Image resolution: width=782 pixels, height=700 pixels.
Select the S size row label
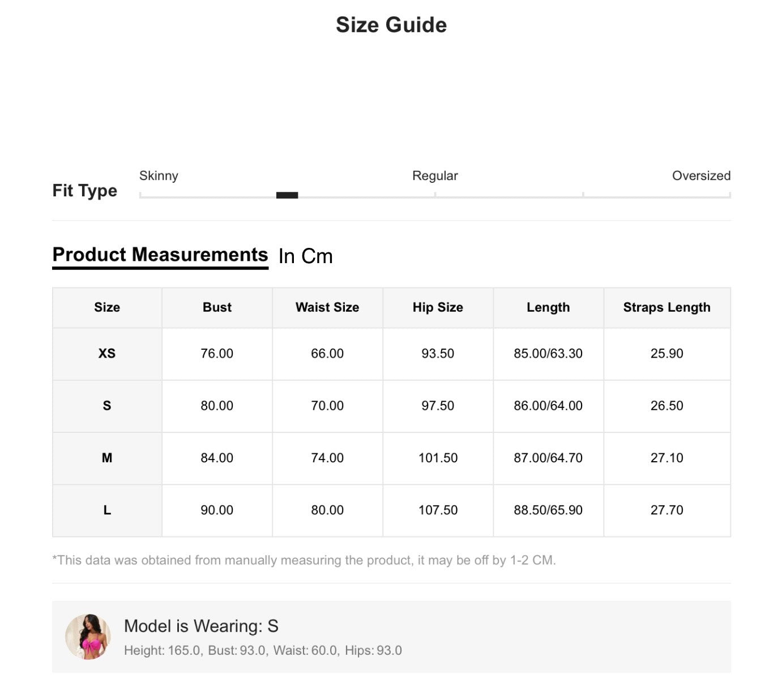click(x=107, y=406)
